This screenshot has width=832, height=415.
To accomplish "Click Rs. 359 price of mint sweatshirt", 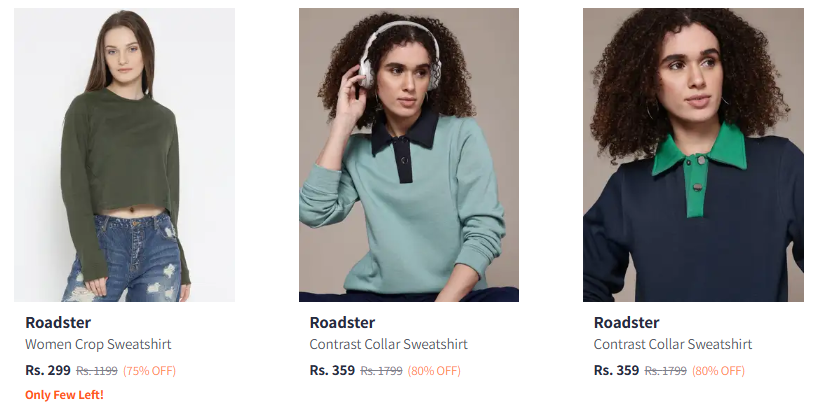I will coord(332,370).
